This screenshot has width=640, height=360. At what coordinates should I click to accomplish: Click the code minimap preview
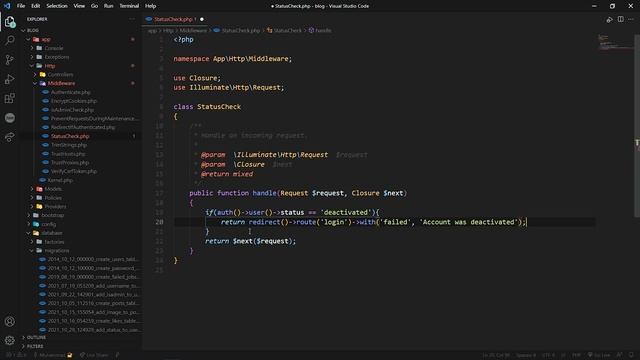pos(614,43)
